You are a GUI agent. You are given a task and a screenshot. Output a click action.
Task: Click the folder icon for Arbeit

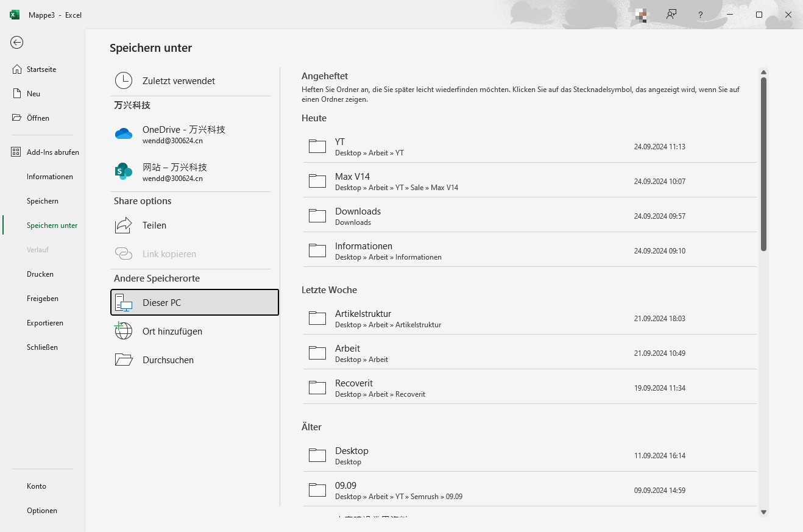317,353
